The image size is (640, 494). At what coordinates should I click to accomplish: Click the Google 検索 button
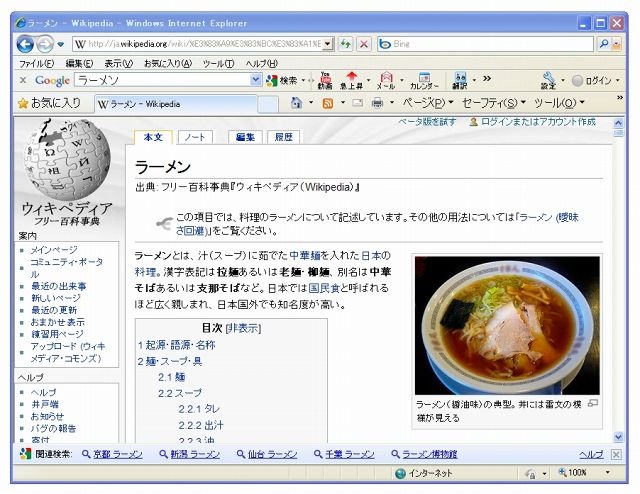coord(282,80)
